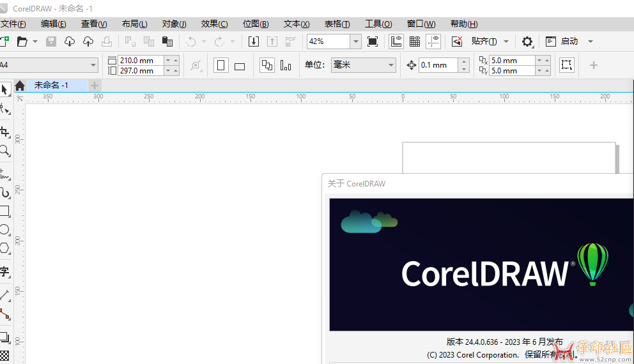Toggle the Show rulers button

pos(396,42)
